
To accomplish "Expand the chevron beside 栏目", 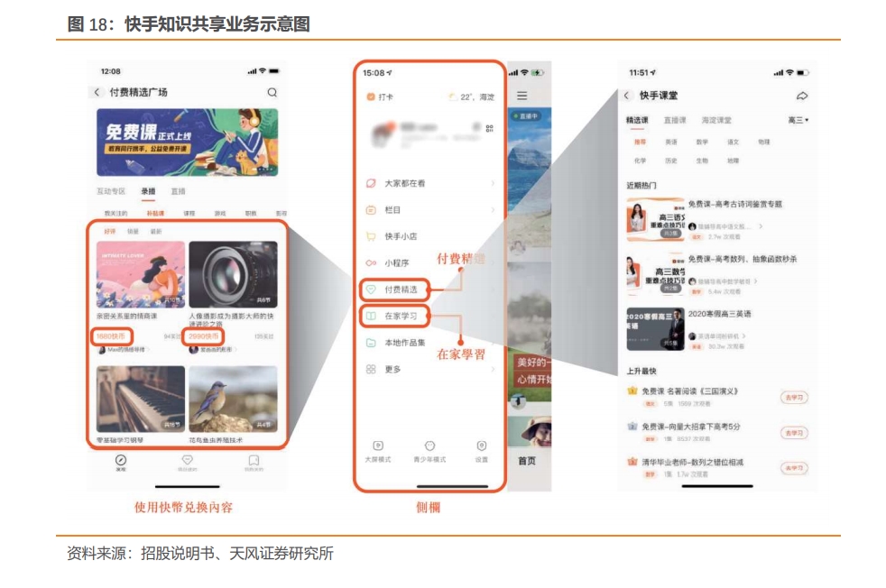I will coord(493,210).
